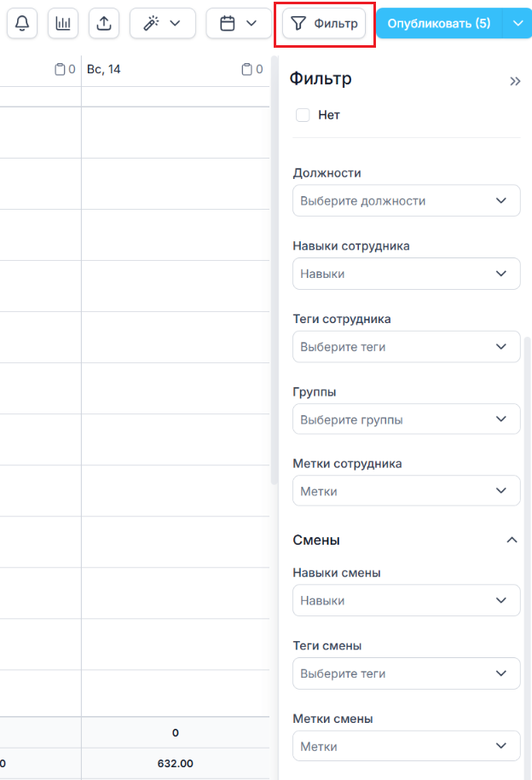Open the Метки сотрудника dropdown
Viewport: 532px width, 780px height.
click(406, 492)
